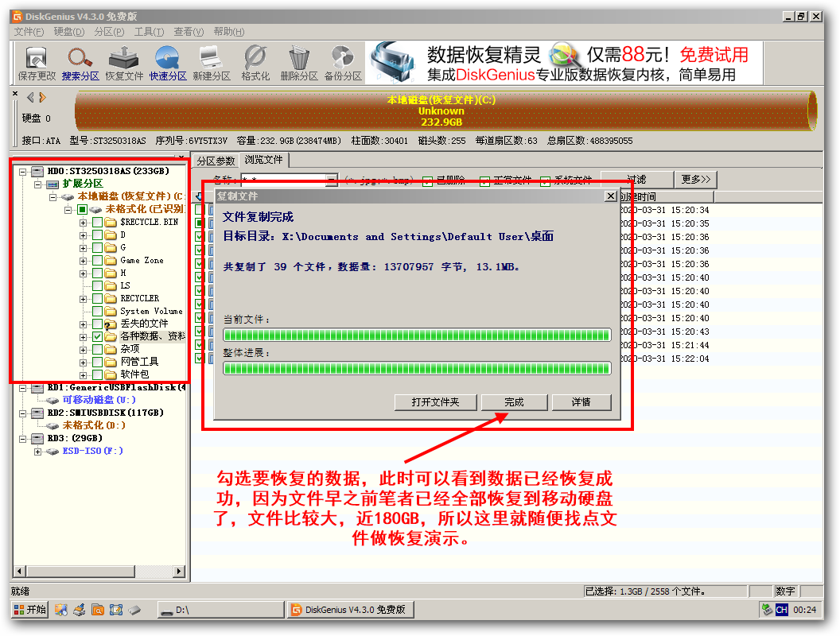Select the HD0:ST3250318AS disk icon

37,171
